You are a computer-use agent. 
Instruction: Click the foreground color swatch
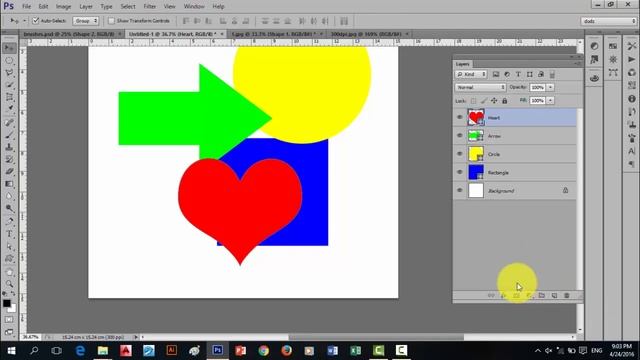7,303
